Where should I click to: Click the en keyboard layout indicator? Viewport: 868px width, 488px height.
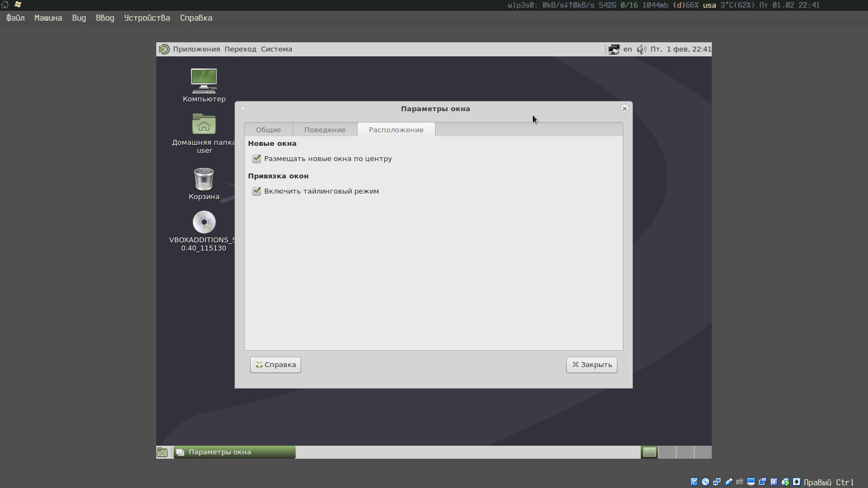coord(628,49)
